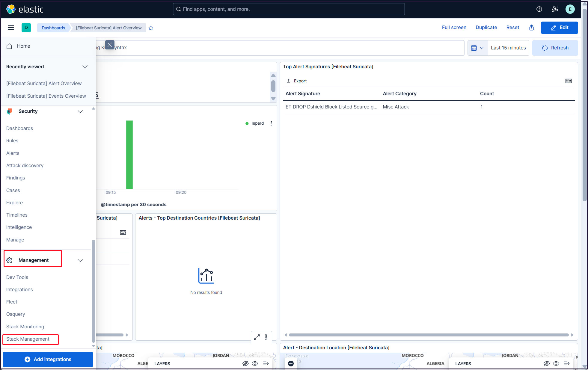588x370 pixels.
Task: Collapse the Management section chevron
Action: tap(80, 260)
